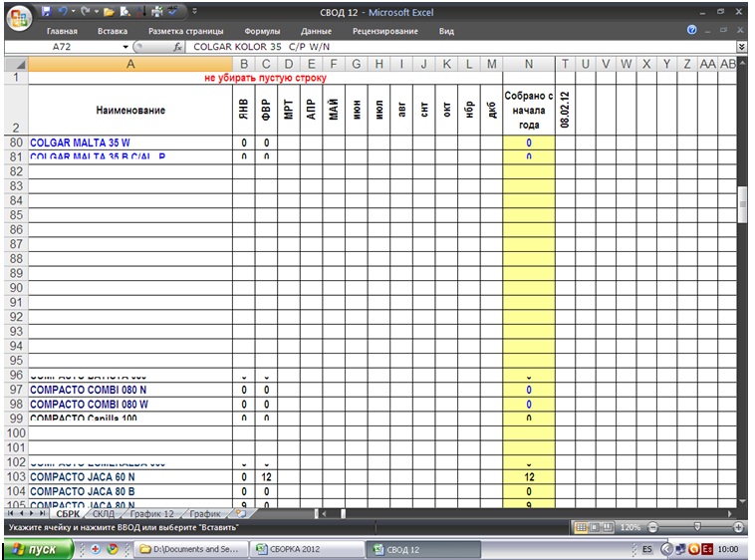Switch to the Рецензирование tab
Image resolution: width=755 pixels, height=560 pixels.
click(x=385, y=31)
